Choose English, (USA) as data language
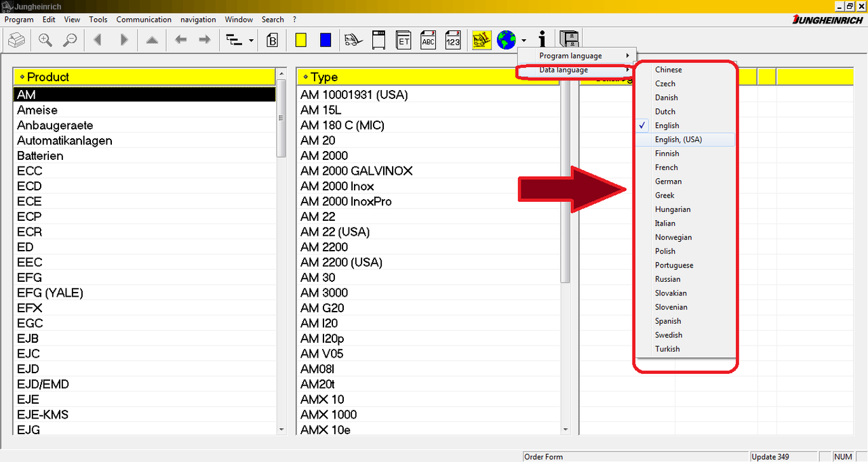868x462 pixels. point(685,140)
